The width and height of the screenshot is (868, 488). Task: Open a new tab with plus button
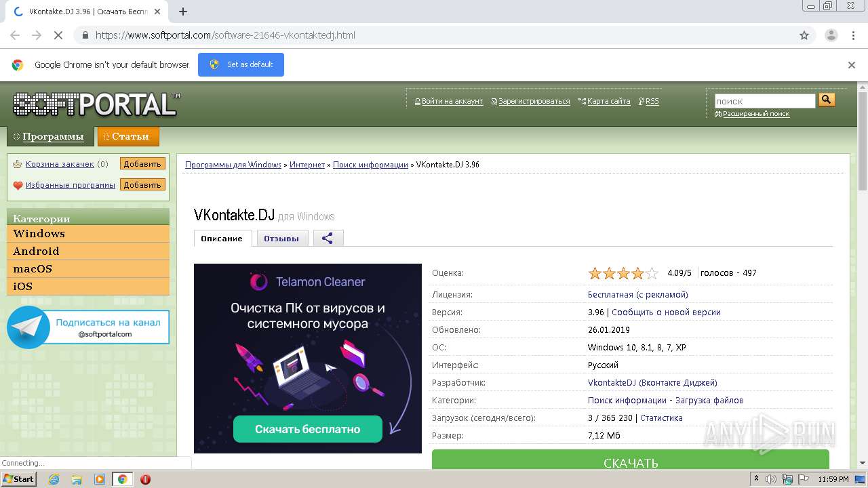[x=182, y=12]
